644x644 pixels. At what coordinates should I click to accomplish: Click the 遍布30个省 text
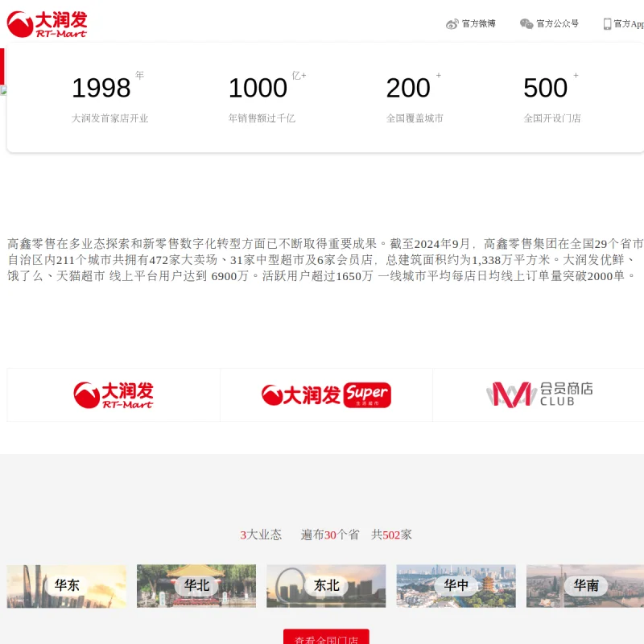330,535
